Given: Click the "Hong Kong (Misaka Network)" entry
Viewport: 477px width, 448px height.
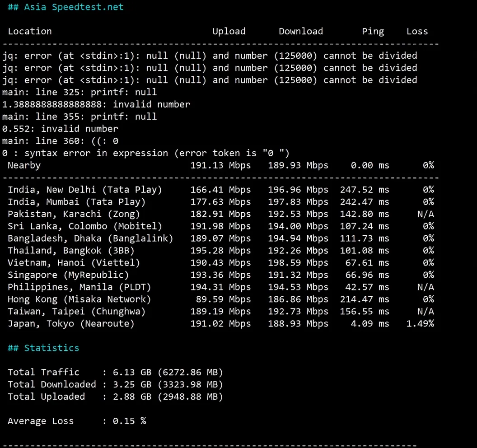Looking at the screenshot, I should pos(79,299).
